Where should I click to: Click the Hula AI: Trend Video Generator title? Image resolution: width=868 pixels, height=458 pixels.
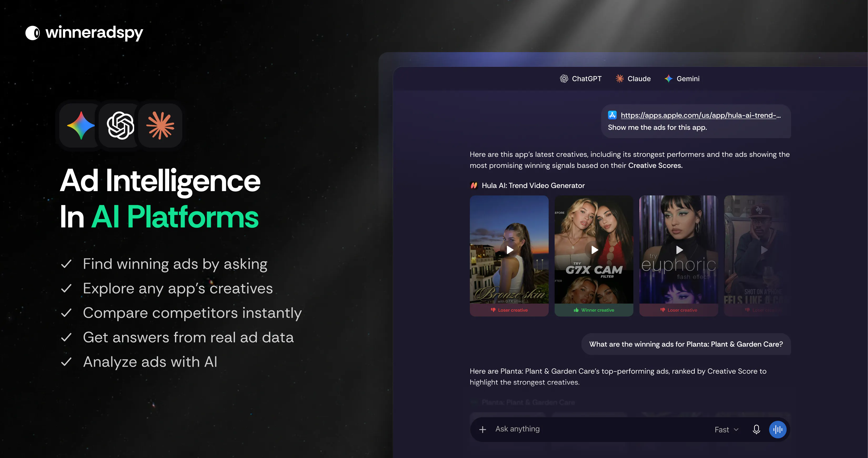point(533,185)
